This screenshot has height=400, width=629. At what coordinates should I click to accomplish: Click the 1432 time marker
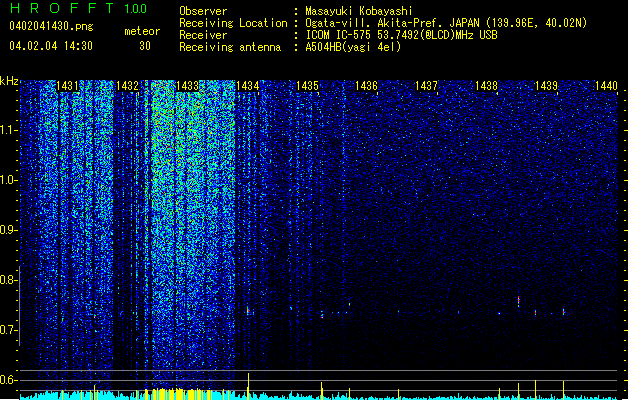(128, 86)
